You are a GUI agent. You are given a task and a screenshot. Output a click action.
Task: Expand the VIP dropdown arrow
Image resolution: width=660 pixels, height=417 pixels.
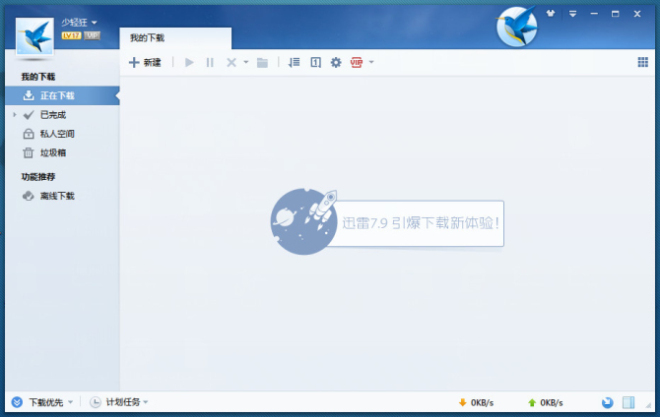[371, 62]
